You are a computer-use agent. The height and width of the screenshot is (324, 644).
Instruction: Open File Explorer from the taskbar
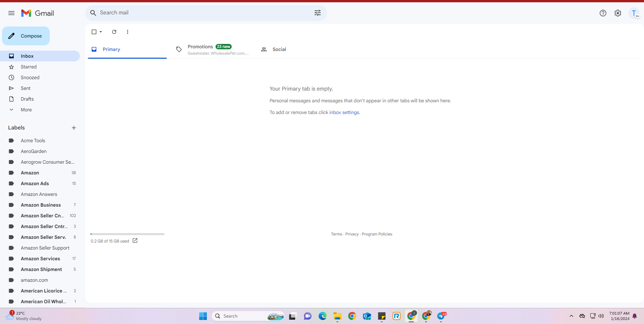(337, 316)
